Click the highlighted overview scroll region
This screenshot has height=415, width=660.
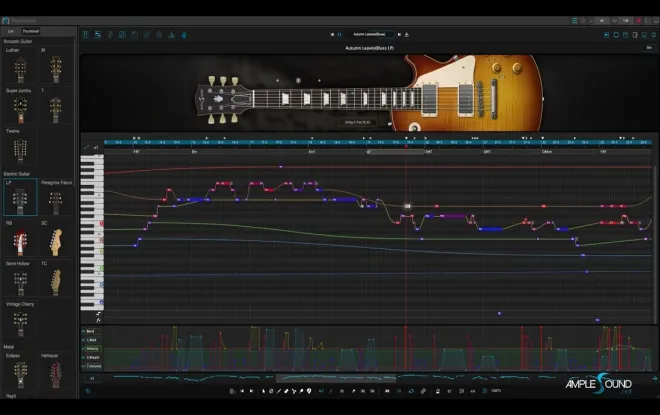coord(336,378)
